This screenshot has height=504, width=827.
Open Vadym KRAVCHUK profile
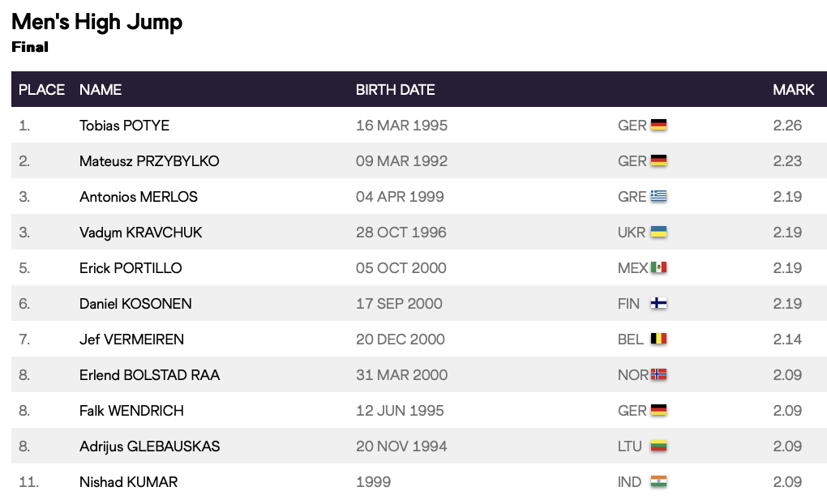[x=141, y=233]
